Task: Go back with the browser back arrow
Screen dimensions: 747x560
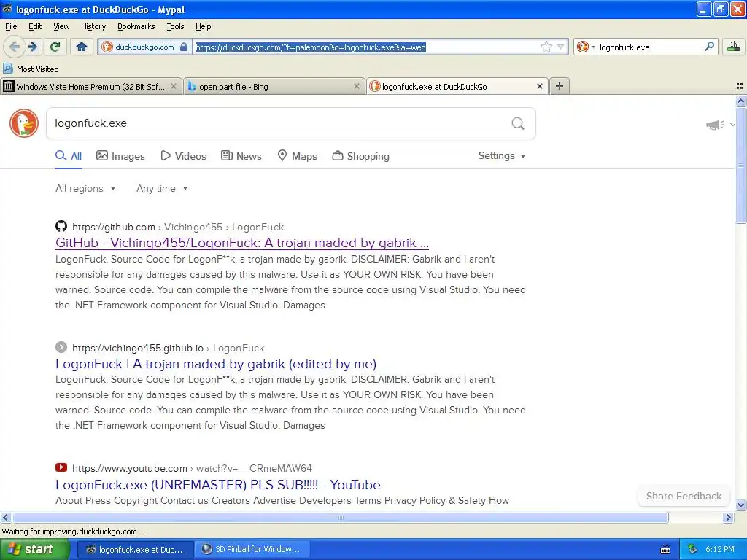Action: [x=14, y=47]
